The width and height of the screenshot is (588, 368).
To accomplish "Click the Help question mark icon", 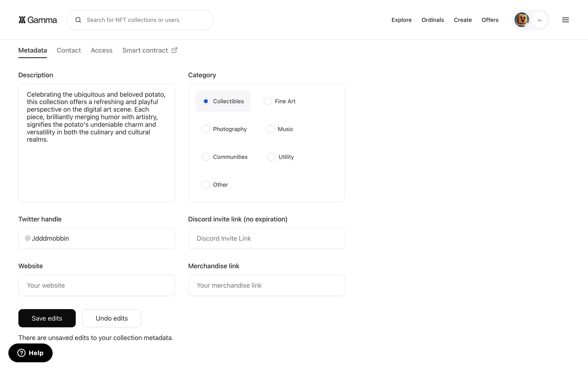I will pyautogui.click(x=21, y=353).
